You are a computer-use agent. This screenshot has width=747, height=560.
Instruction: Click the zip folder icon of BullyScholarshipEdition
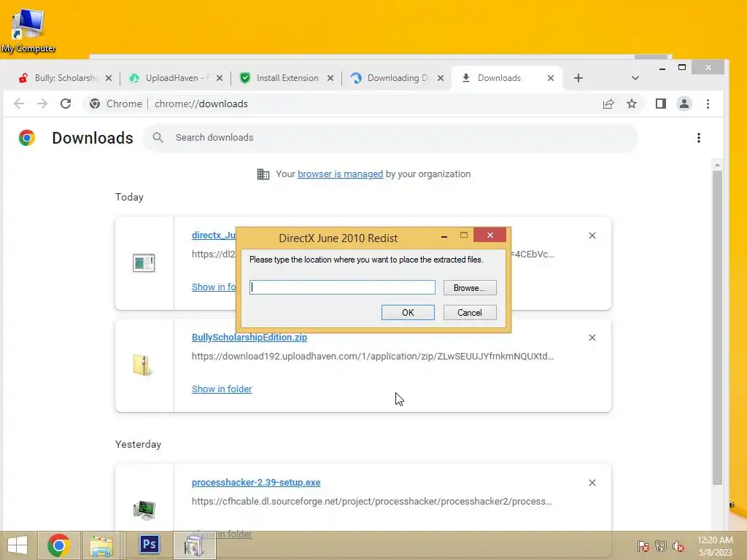142,365
